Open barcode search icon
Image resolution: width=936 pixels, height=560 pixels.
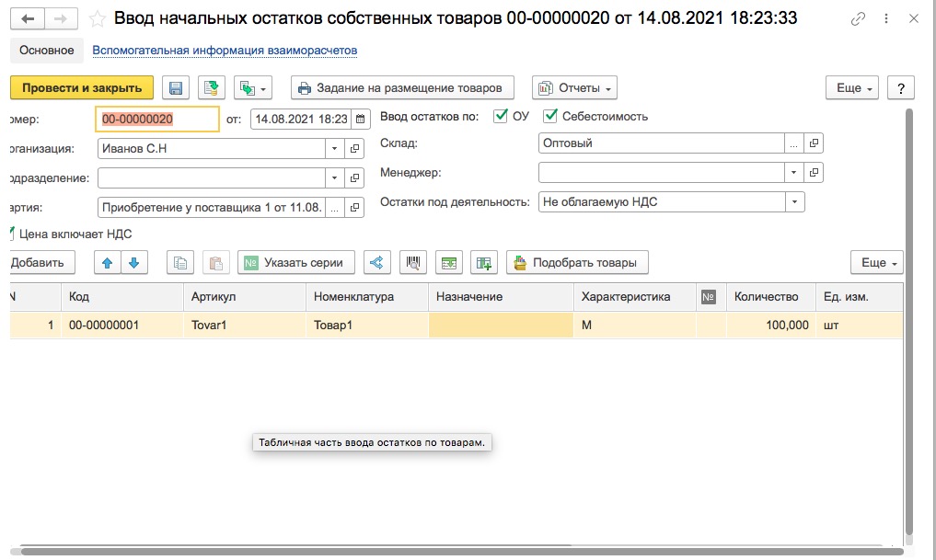pyautogui.click(x=412, y=263)
